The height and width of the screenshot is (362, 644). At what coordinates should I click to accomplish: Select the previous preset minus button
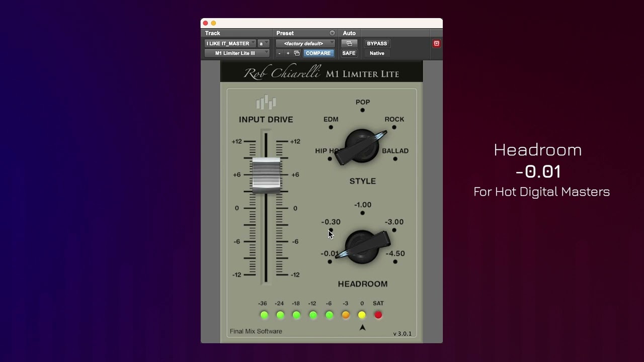coord(279,53)
